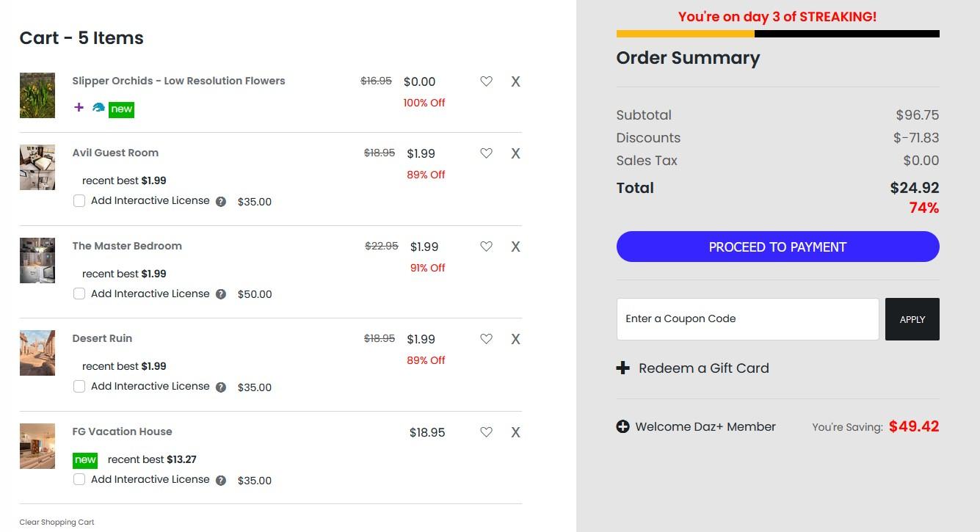The width and height of the screenshot is (980, 532).
Task: Check Interactive License for Desert Ruin
Action: (x=79, y=387)
